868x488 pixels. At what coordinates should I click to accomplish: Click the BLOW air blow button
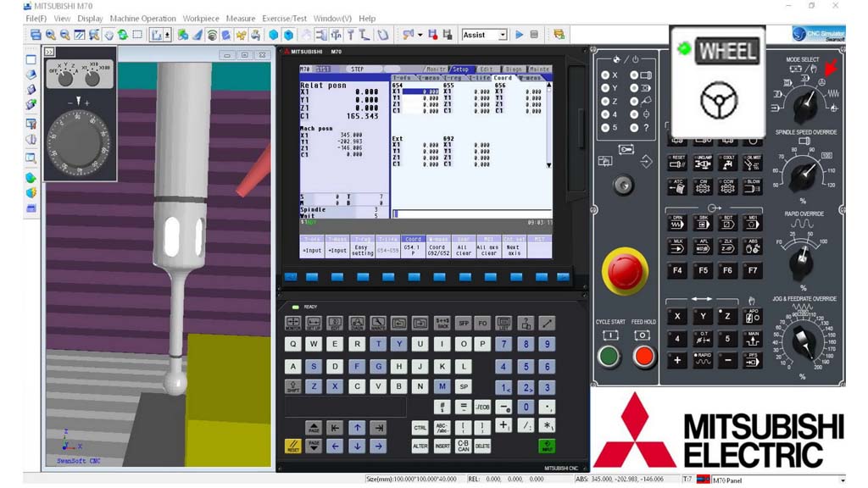click(753, 186)
